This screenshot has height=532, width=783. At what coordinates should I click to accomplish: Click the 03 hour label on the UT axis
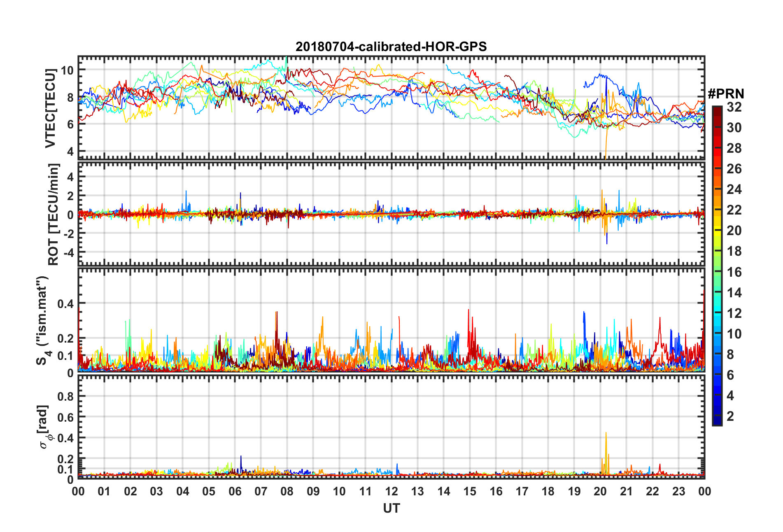pos(156,491)
